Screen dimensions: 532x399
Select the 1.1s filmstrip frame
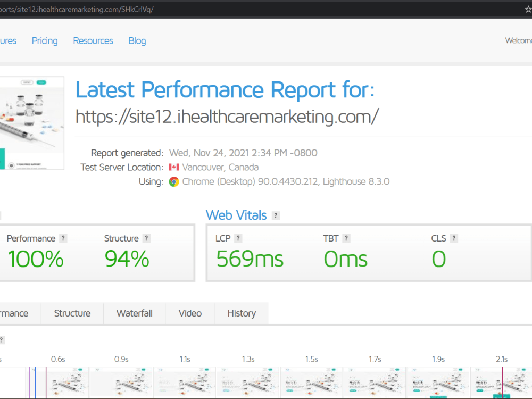click(x=185, y=383)
